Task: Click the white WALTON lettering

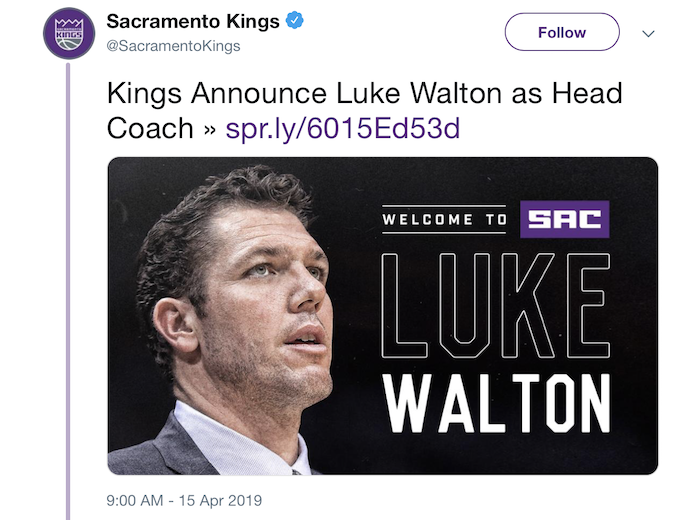Action: (496, 404)
